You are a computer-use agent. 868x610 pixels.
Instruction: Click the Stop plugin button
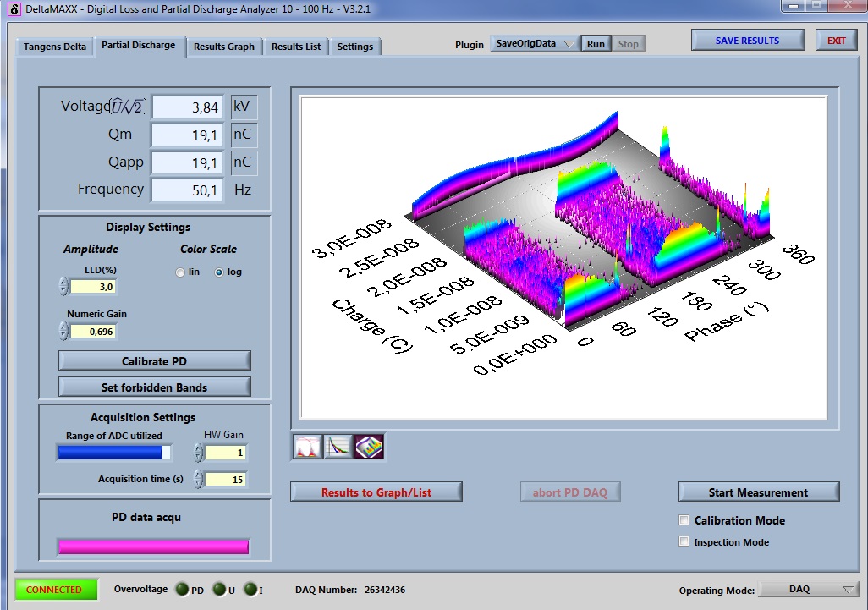pyautogui.click(x=629, y=44)
